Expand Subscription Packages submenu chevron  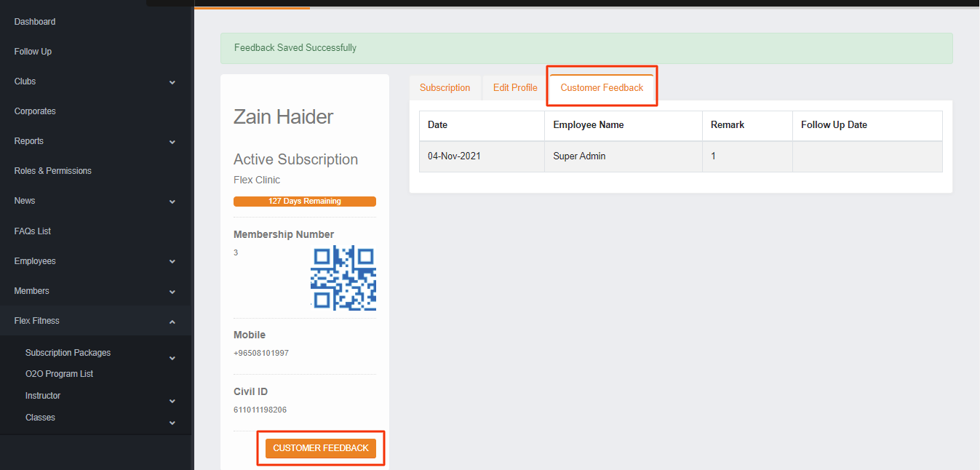172,358
